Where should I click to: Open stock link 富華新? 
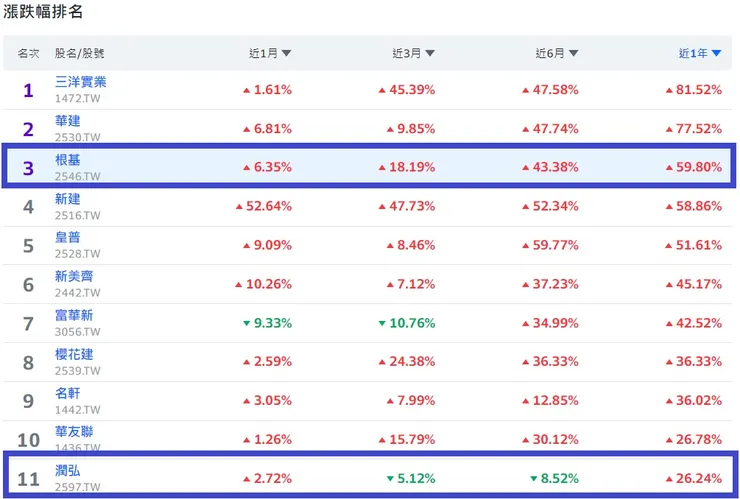[x=74, y=315]
